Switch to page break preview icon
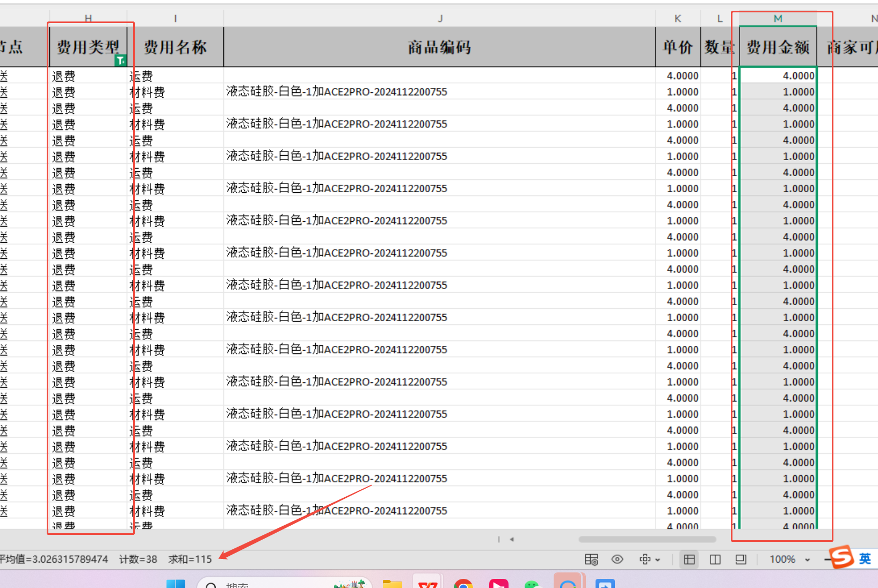The height and width of the screenshot is (588, 878). pos(715,560)
